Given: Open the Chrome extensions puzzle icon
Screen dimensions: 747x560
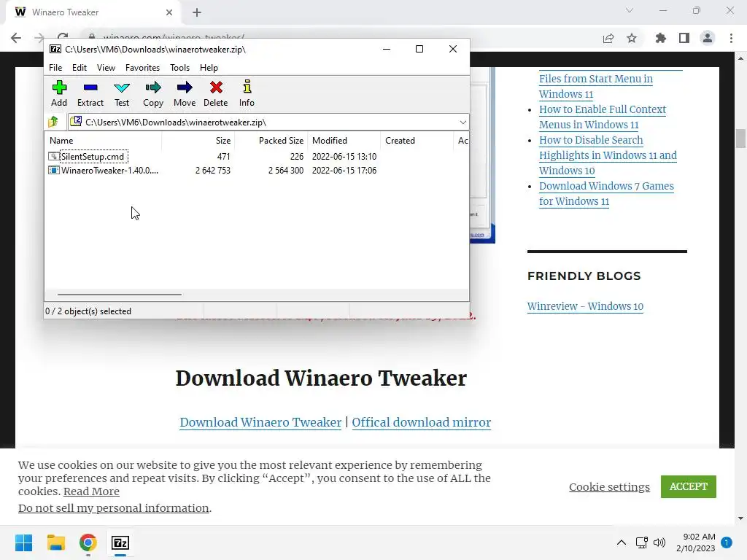Looking at the screenshot, I should (660, 38).
